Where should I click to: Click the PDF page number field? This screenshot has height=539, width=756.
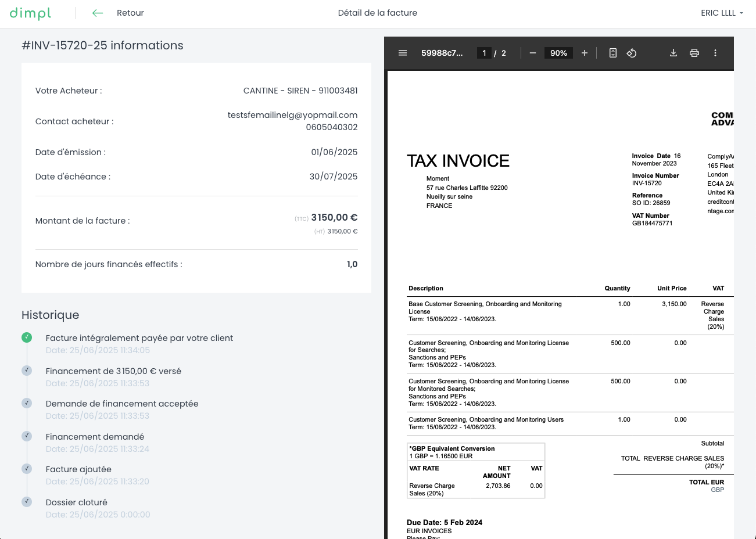point(484,53)
